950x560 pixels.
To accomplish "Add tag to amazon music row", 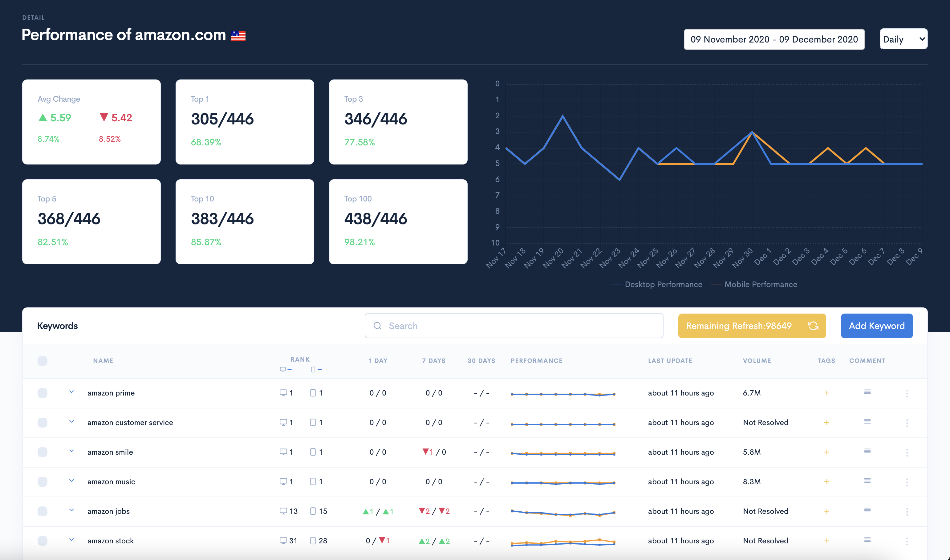I will tap(826, 481).
